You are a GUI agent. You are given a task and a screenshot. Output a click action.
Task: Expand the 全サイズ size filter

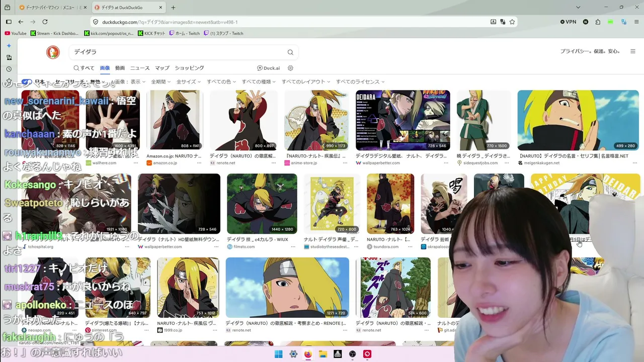click(x=189, y=82)
